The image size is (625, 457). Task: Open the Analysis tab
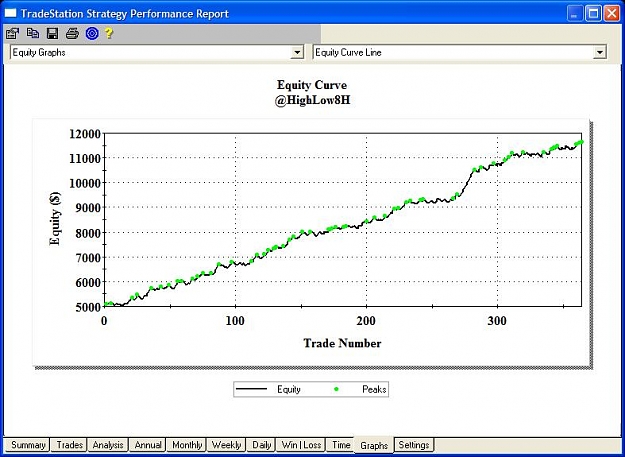108,445
